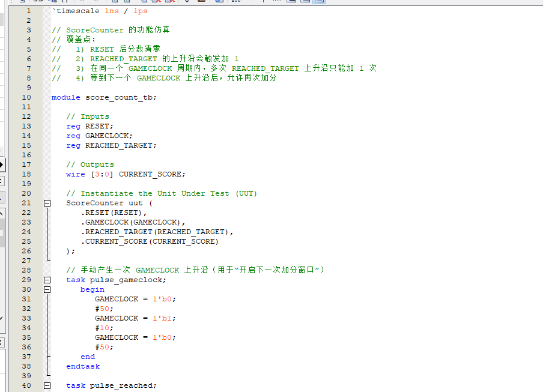543x392 pixels.
Task: Click 'reg RESET;' declaration
Action: (x=89, y=126)
